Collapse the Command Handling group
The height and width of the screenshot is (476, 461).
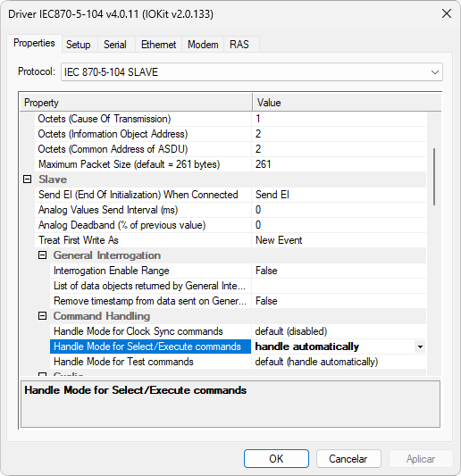coord(43,316)
